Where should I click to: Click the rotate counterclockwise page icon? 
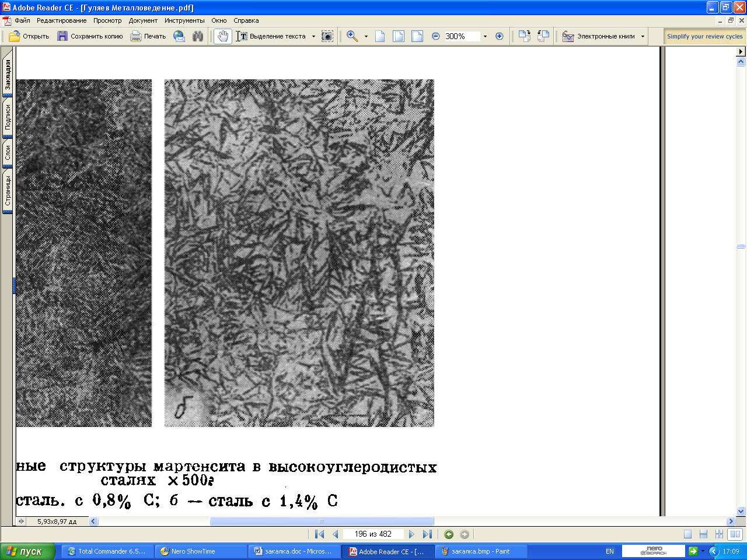point(543,36)
